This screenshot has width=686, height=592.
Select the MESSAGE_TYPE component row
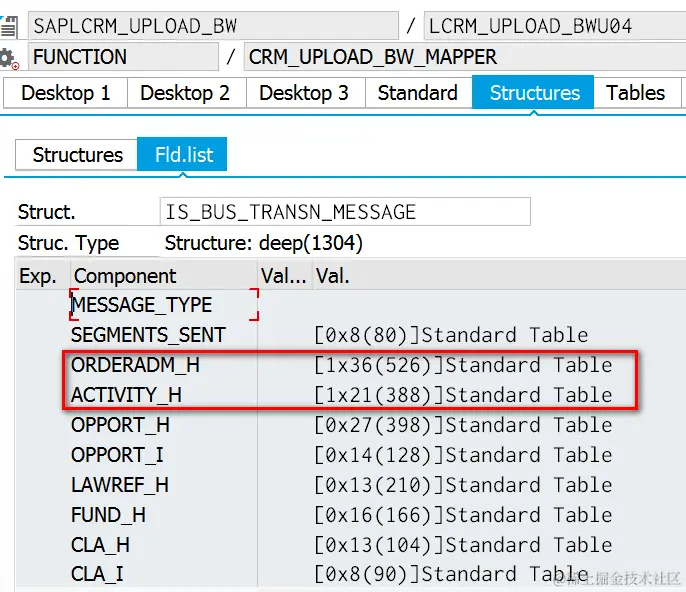pos(164,305)
